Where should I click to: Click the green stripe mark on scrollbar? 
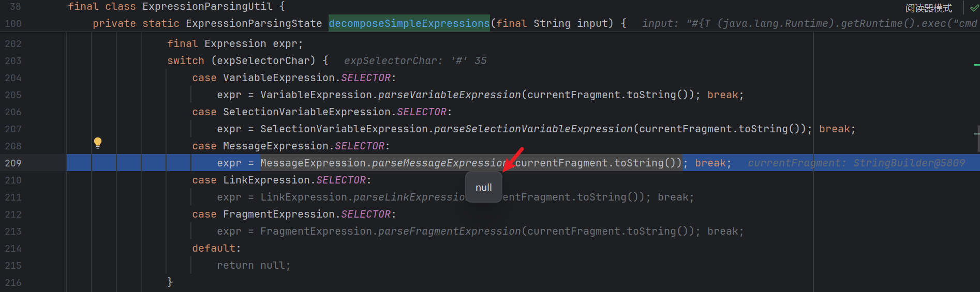[x=976, y=65]
